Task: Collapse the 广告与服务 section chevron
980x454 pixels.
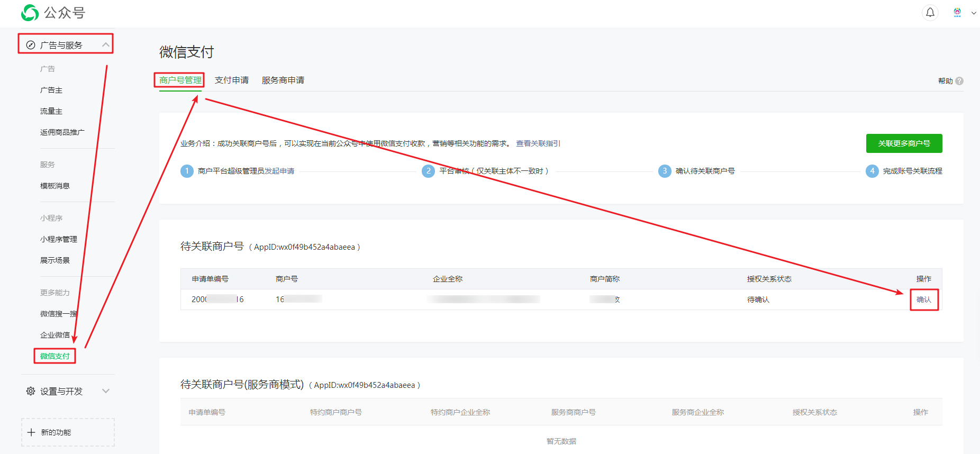Action: pos(106,45)
